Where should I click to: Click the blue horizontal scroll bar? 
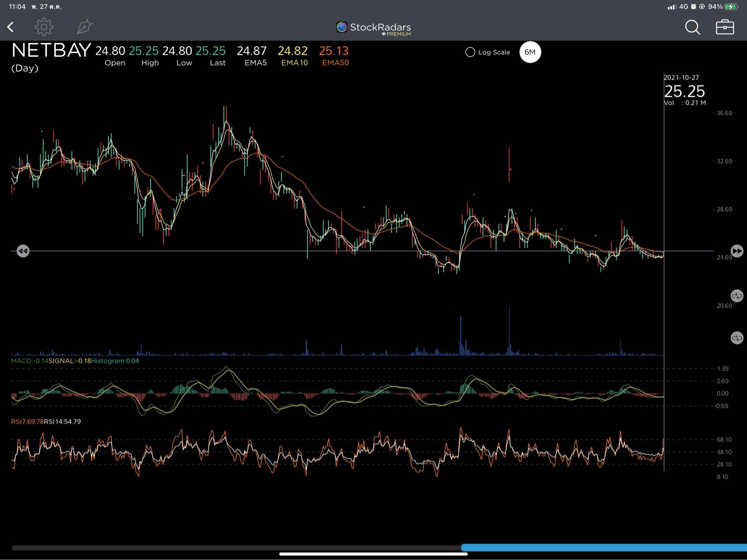(x=604, y=548)
